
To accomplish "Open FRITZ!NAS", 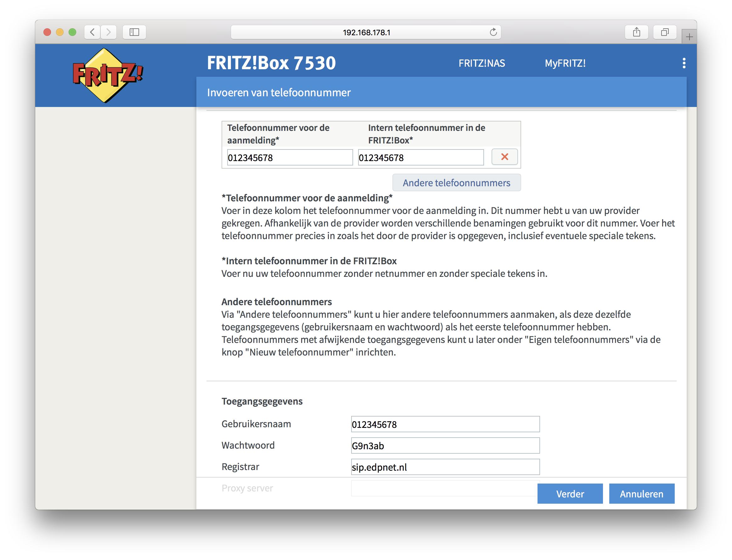I will coord(481,63).
